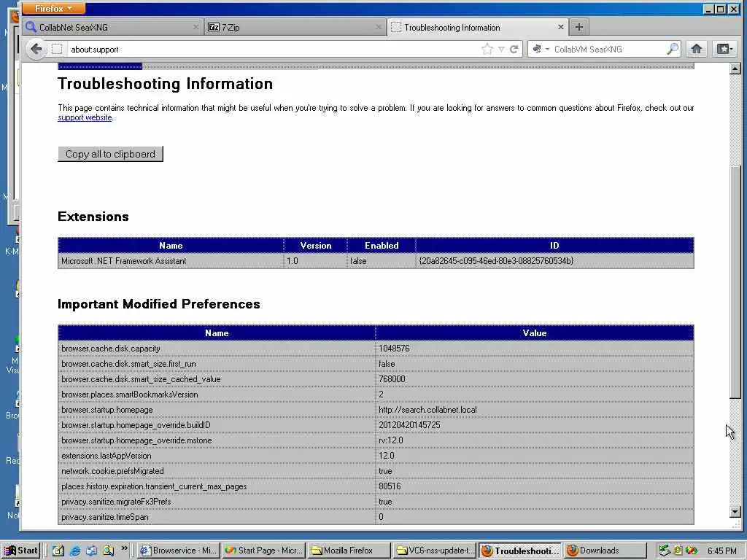Open a new tab with the plus button
This screenshot has height=560, width=747.
coord(578,27)
